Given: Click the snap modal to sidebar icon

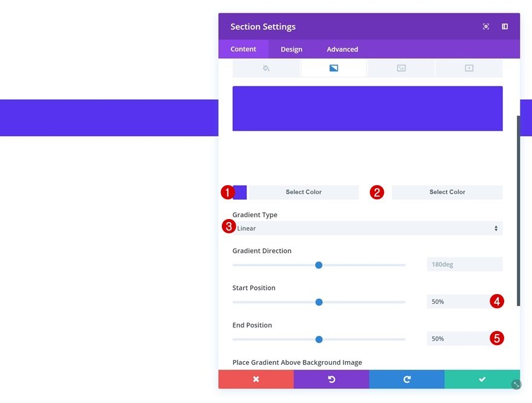Looking at the screenshot, I should pos(505,27).
